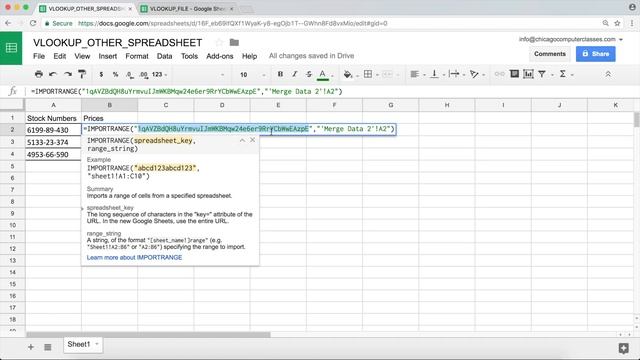
Task: Open the text color picker
Action: click(323, 74)
